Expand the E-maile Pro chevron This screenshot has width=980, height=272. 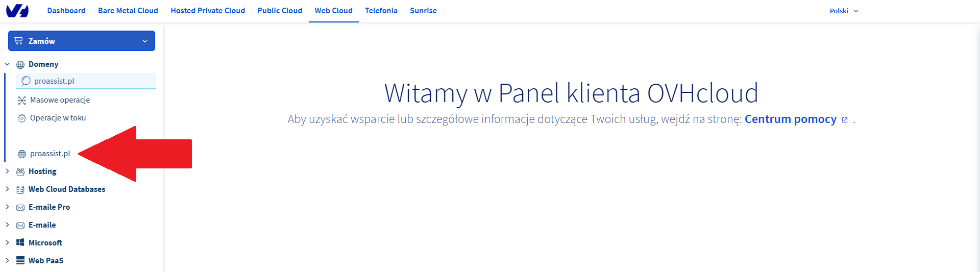[x=7, y=207]
